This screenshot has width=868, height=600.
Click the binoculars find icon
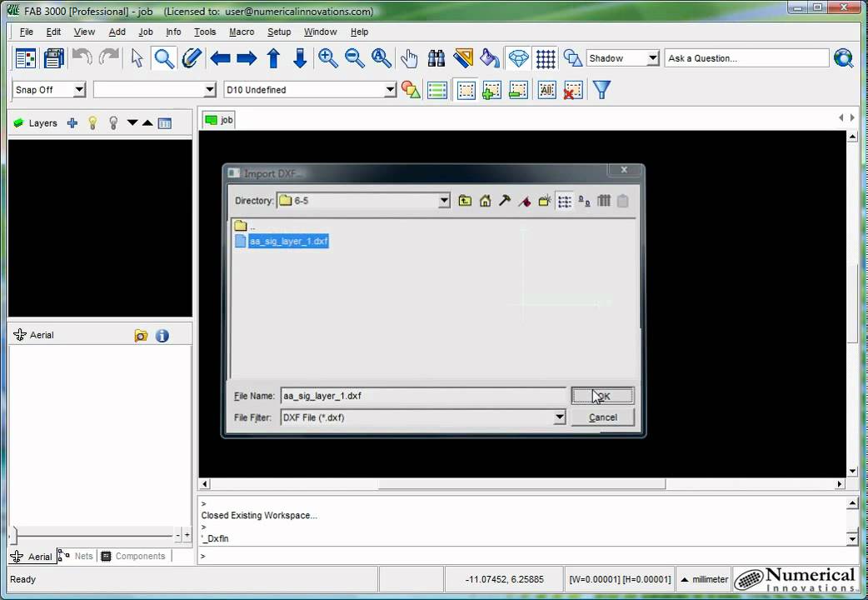pyautogui.click(x=436, y=58)
